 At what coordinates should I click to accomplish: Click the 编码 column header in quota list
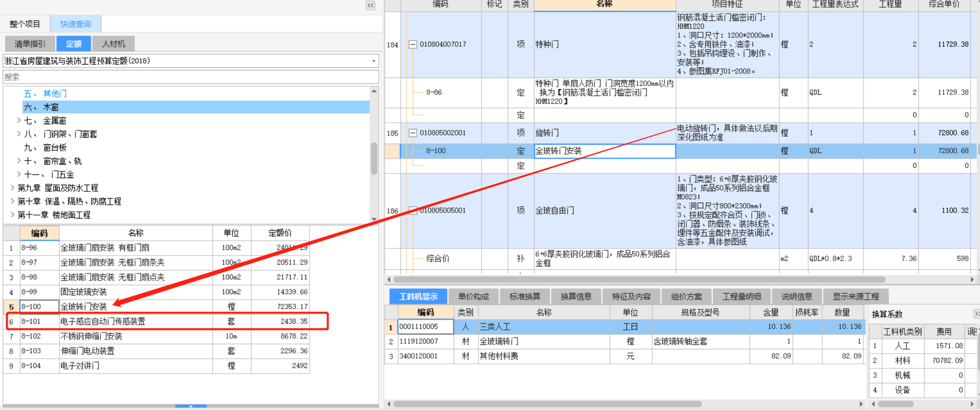click(x=40, y=233)
